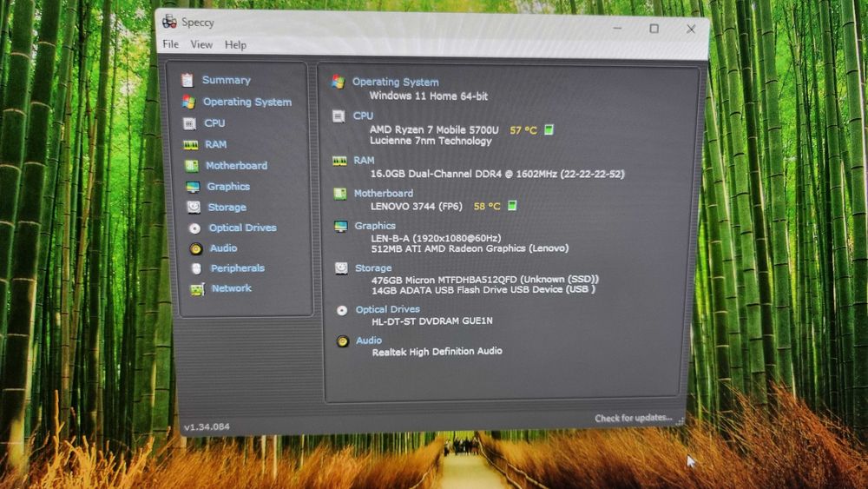Screen dimensions: 868x489
Task: Click the Windows flag icon beside Operating System heading
Action: coord(338,82)
